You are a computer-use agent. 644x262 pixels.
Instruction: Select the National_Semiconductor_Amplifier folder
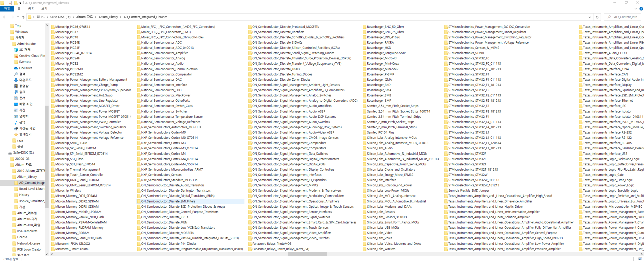(x=162, y=53)
